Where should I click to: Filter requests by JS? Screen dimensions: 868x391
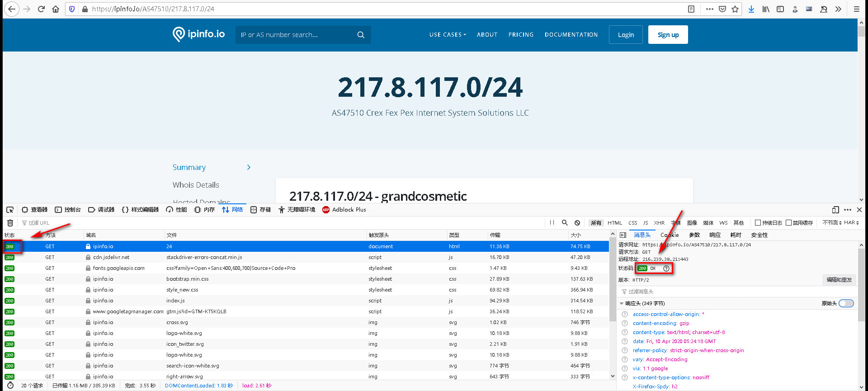646,223
